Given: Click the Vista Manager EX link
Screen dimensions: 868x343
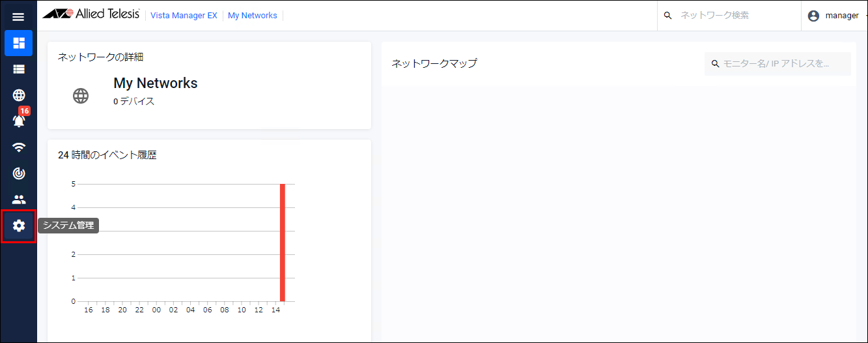Looking at the screenshot, I should tap(184, 16).
